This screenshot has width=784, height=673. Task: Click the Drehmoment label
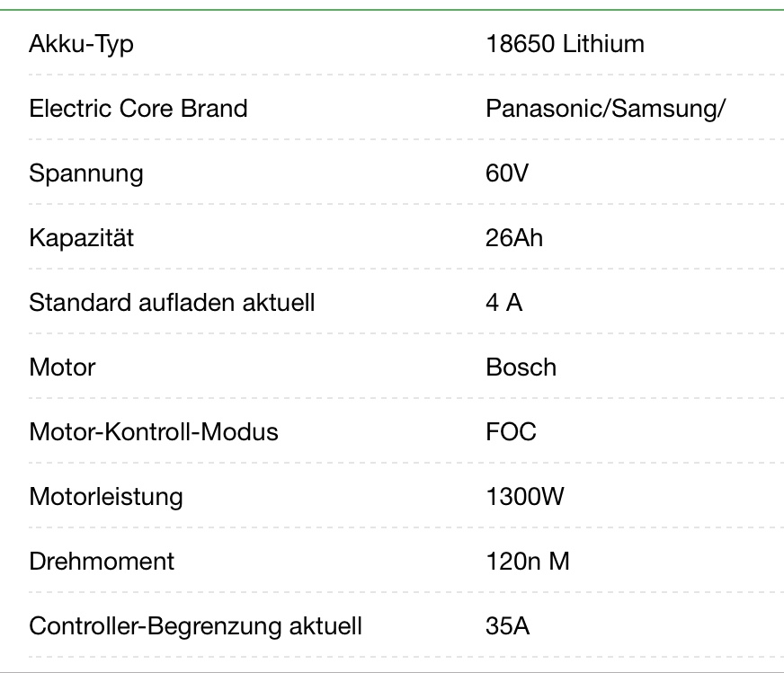[x=102, y=561]
